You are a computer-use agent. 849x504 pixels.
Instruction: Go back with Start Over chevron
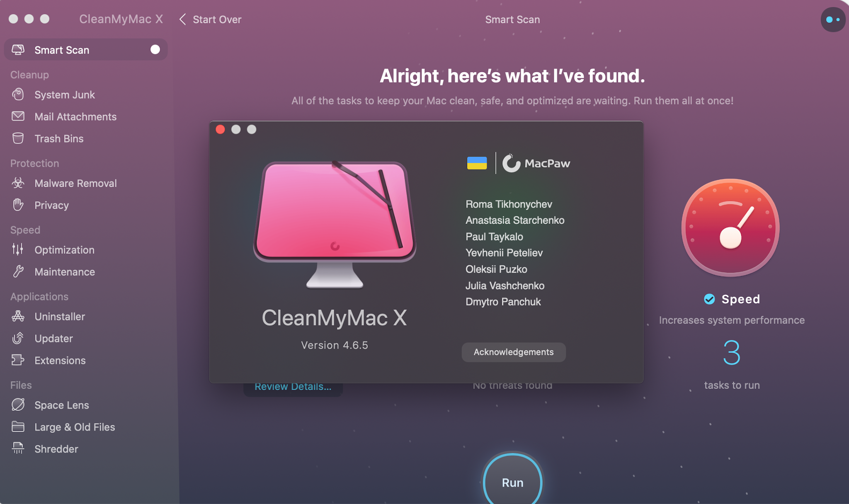click(x=182, y=19)
